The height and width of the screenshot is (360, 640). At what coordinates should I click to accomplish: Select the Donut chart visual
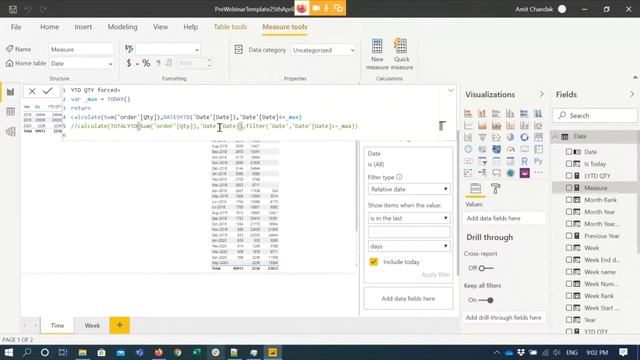[x=524, y=137]
